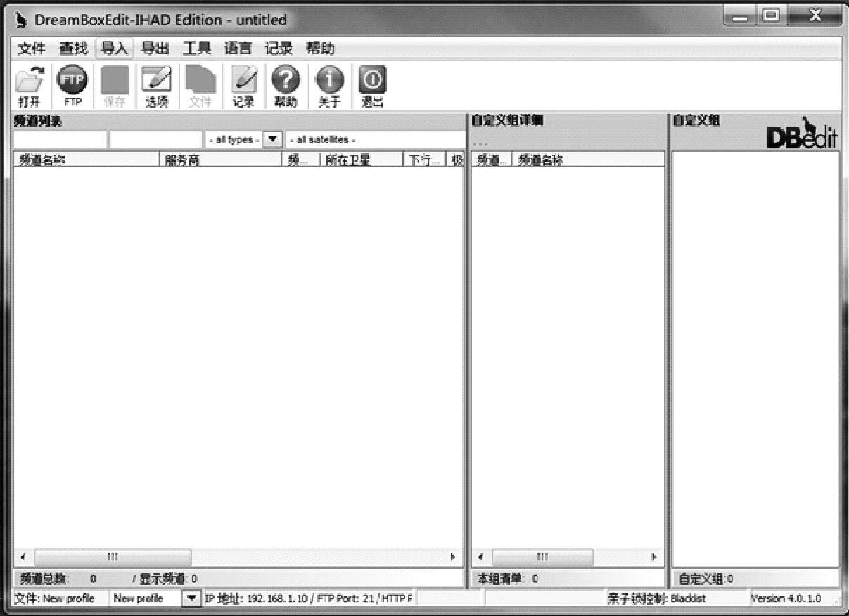Click the DreamBoxEdit title bar app icon

click(x=23, y=20)
